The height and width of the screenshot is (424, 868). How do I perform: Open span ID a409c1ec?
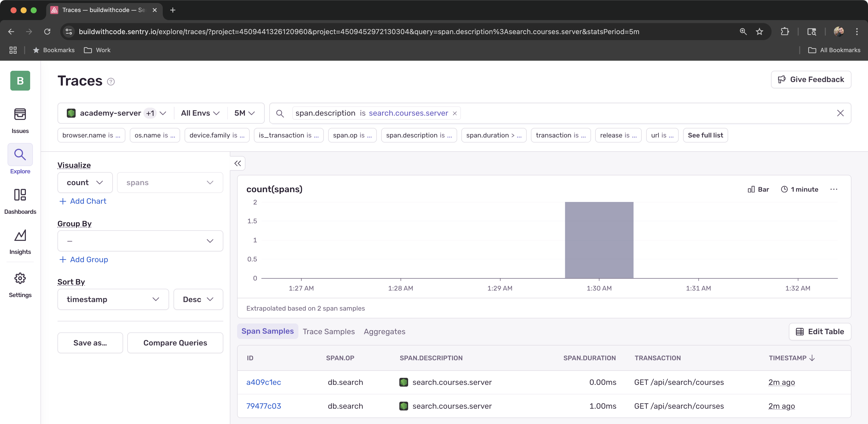pyautogui.click(x=263, y=382)
